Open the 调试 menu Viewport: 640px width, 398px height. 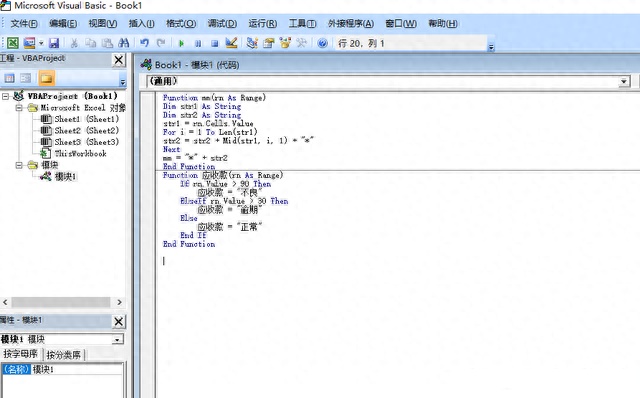[x=222, y=24]
